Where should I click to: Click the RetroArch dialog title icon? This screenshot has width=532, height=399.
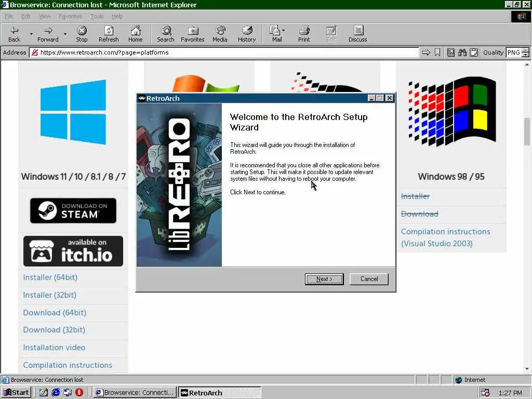coord(142,98)
